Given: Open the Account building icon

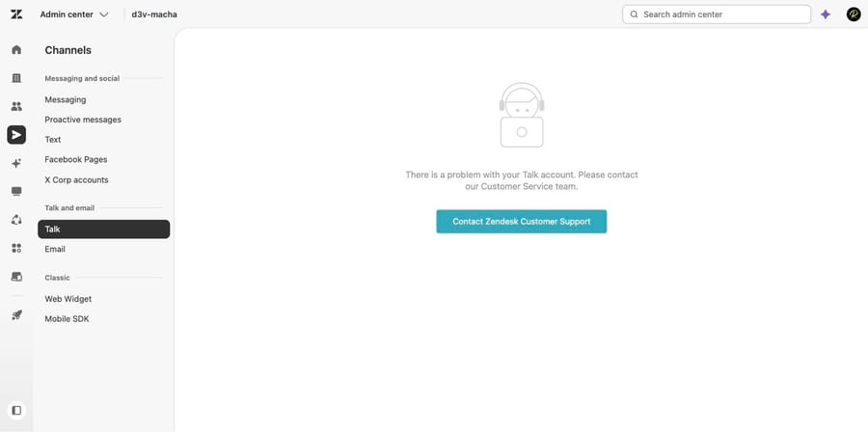Looking at the screenshot, I should pyautogui.click(x=16, y=78).
